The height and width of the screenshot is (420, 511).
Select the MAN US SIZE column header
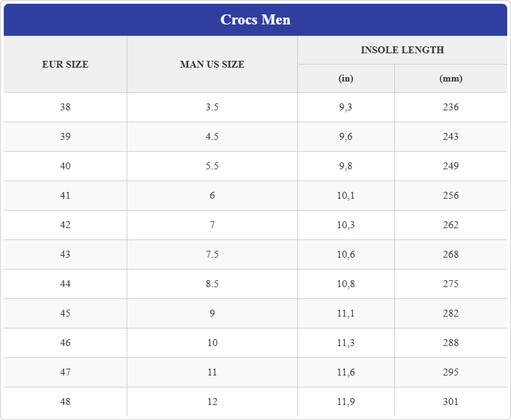pyautogui.click(x=212, y=64)
